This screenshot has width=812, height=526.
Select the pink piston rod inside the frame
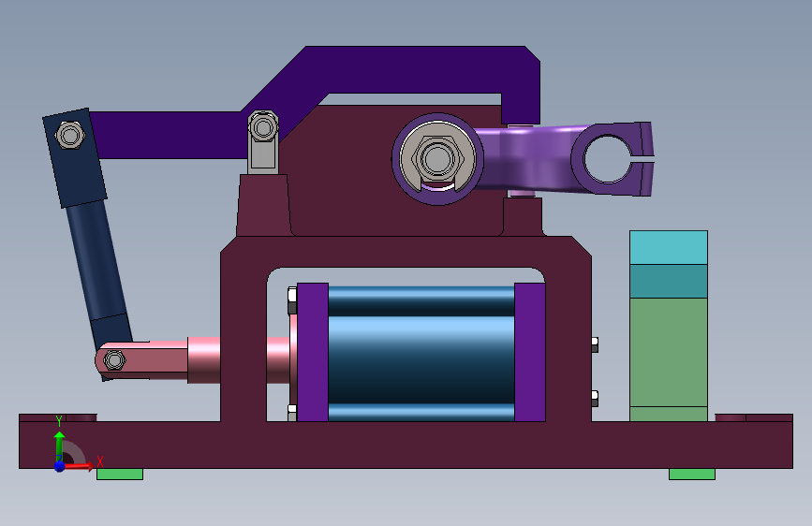pos(278,359)
